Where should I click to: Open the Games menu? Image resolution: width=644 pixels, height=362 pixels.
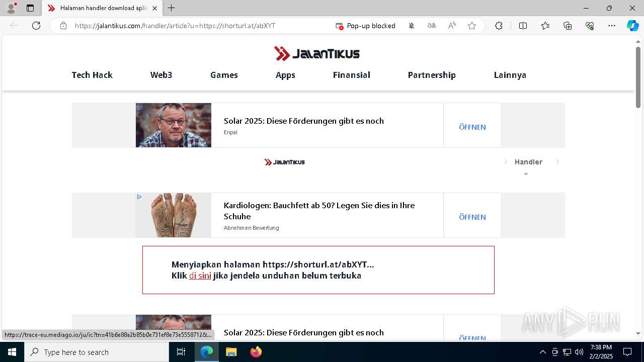[224, 75]
